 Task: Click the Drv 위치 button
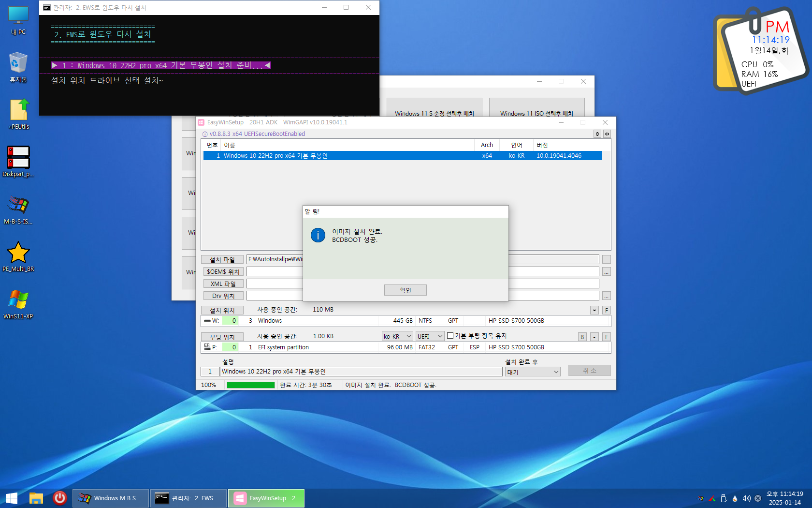[x=223, y=296]
